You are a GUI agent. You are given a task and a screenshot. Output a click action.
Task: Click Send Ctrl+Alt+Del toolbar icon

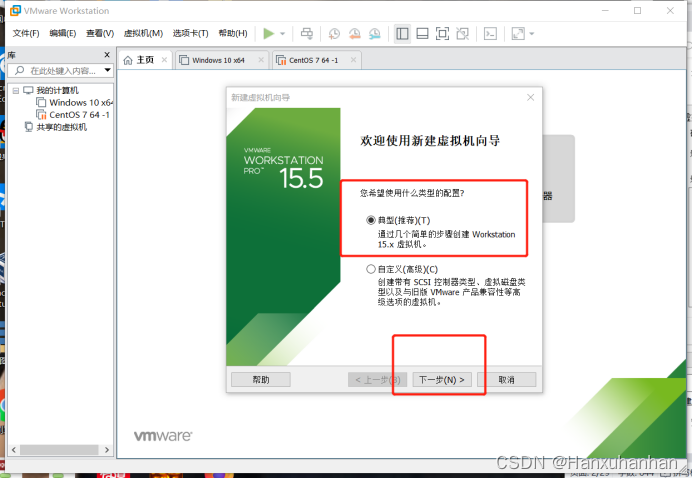(307, 34)
